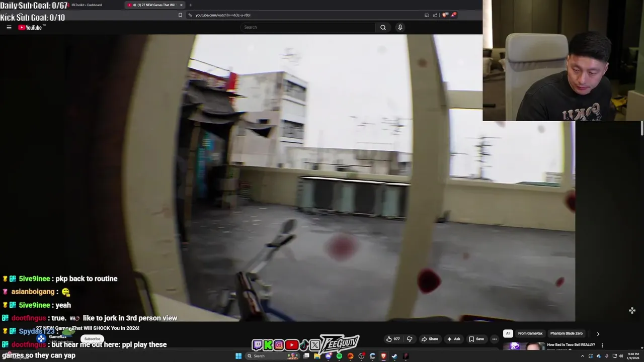Viewport: 644px width, 362px height.
Task: Dislike the video with thumbs-down
Action: pyautogui.click(x=410, y=339)
